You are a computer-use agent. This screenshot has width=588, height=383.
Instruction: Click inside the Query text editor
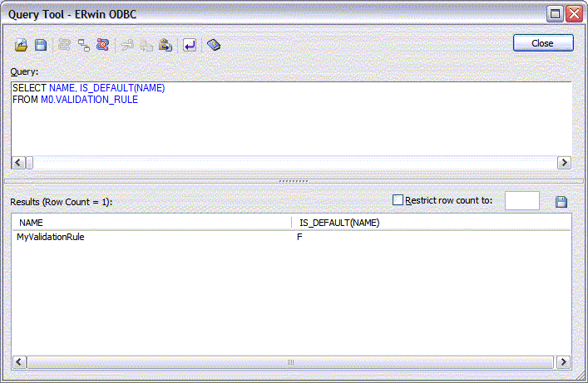coord(291,119)
